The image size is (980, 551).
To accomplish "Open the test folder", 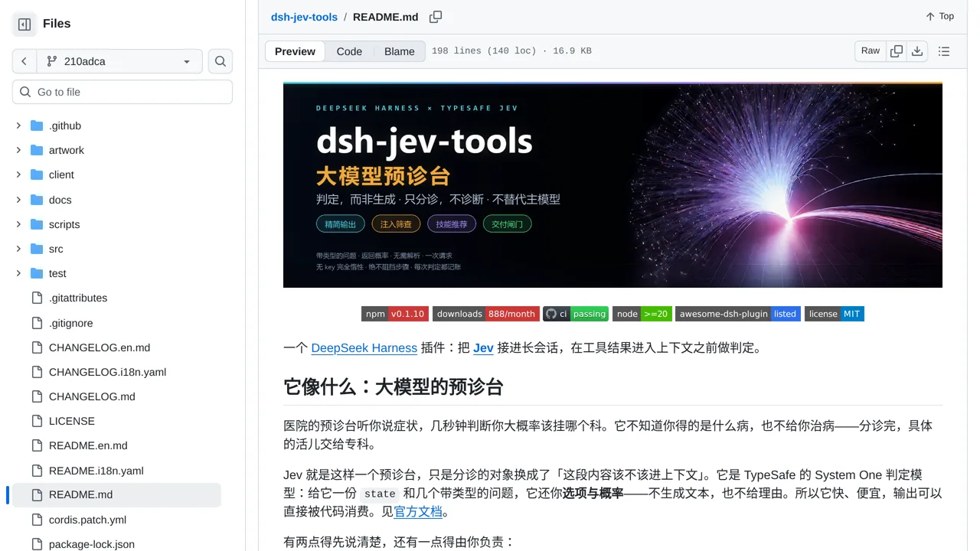I will tap(57, 273).
